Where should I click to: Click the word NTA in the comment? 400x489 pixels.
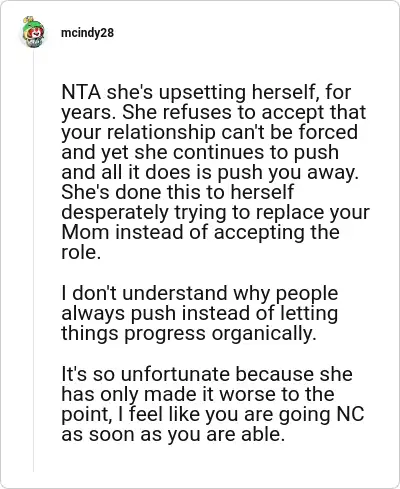point(81,92)
